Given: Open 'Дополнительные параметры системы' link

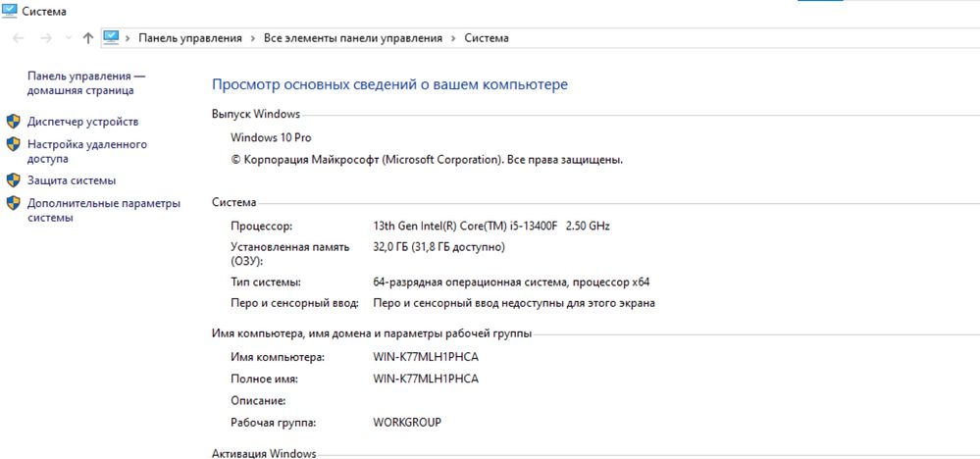Looking at the screenshot, I should point(104,211).
